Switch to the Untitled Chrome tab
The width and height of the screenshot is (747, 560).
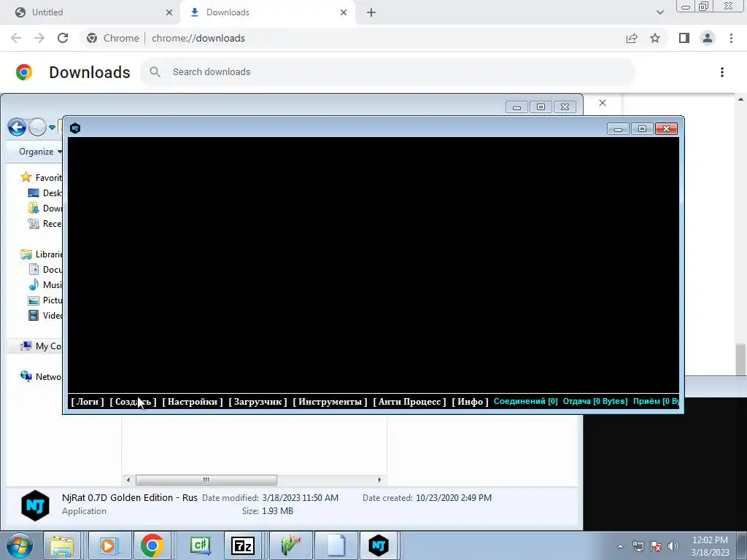(90, 12)
